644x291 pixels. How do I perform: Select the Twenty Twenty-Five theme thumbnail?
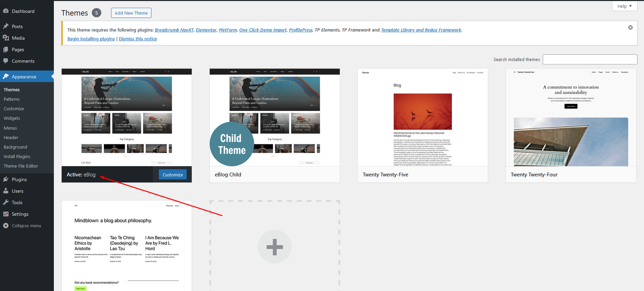point(423,117)
